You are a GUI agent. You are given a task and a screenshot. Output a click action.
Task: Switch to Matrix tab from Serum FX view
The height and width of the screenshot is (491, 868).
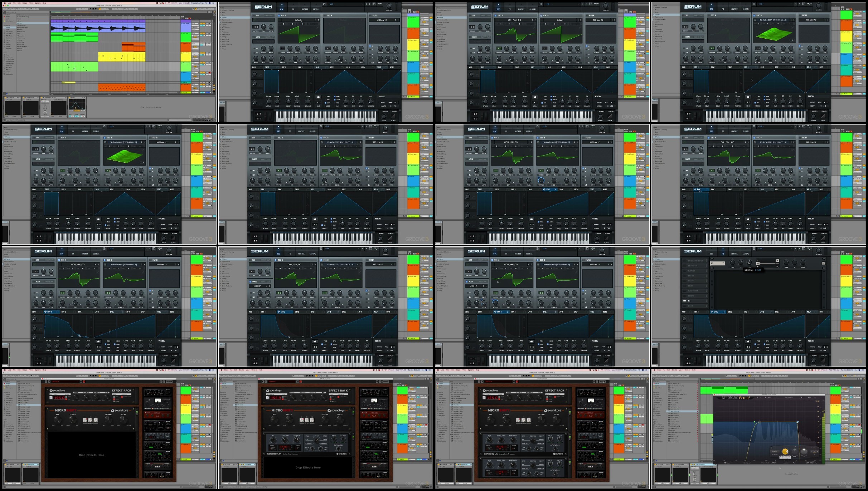point(734,254)
